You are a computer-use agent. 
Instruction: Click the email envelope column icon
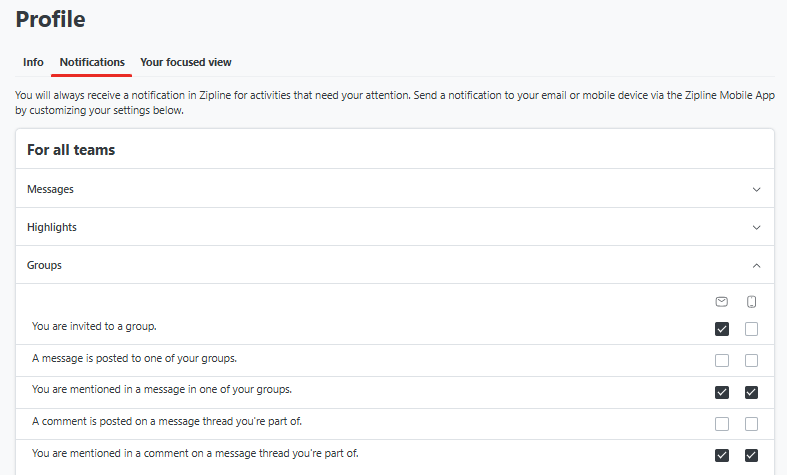(x=722, y=302)
